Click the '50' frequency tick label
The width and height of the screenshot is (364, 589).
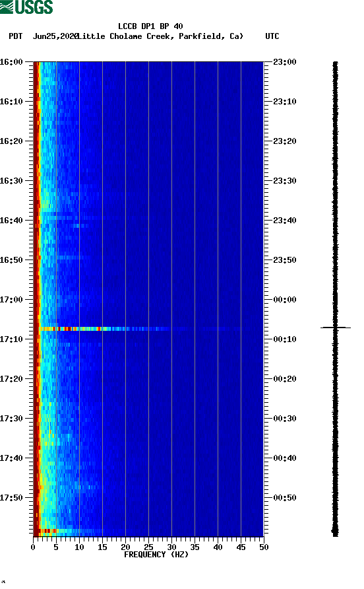(264, 547)
